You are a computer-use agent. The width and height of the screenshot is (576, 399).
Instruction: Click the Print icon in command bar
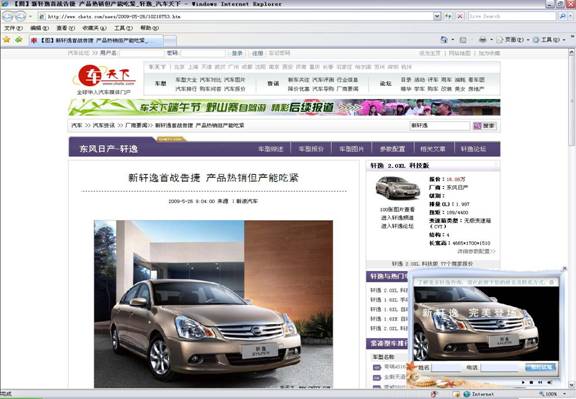[x=483, y=40]
